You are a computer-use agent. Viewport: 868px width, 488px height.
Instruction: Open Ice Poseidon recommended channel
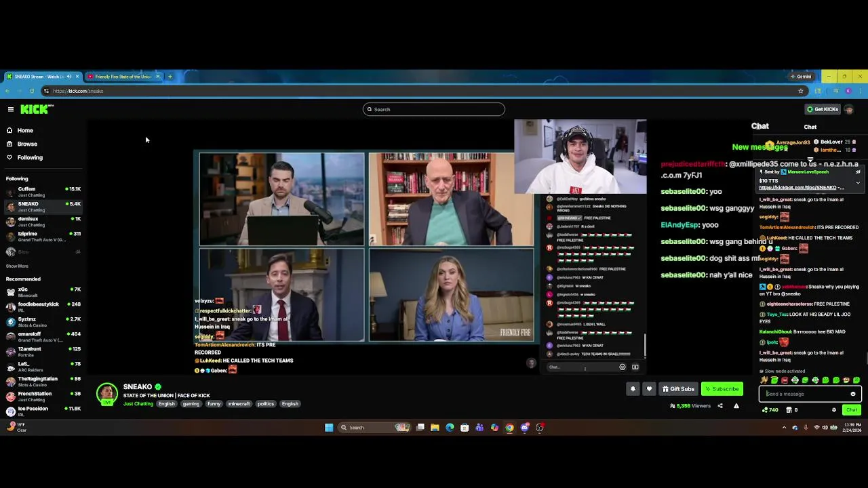43,411
